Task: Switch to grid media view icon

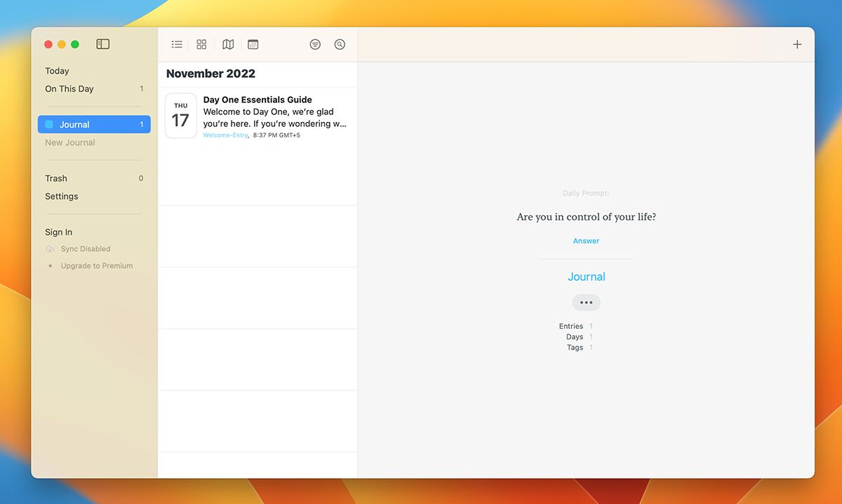Action: (x=201, y=44)
